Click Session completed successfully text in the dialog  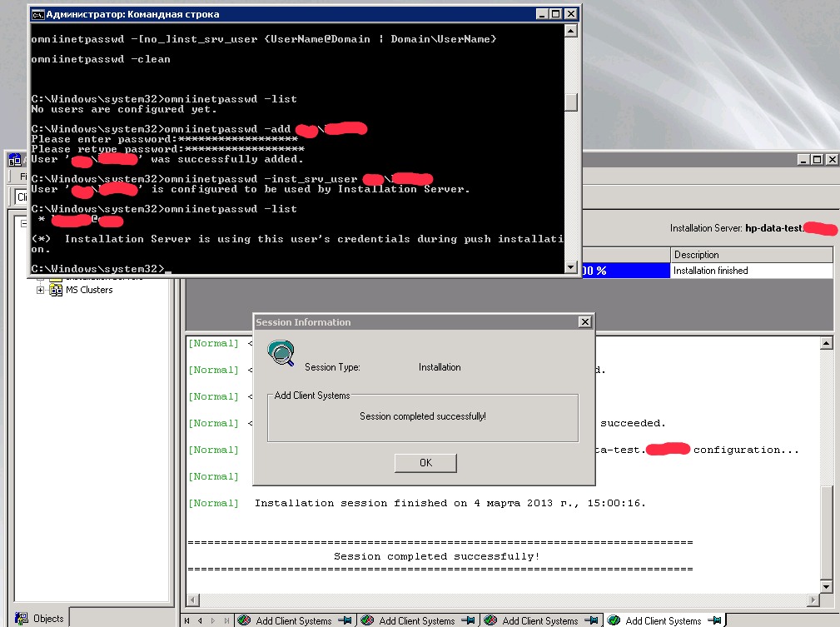423,416
